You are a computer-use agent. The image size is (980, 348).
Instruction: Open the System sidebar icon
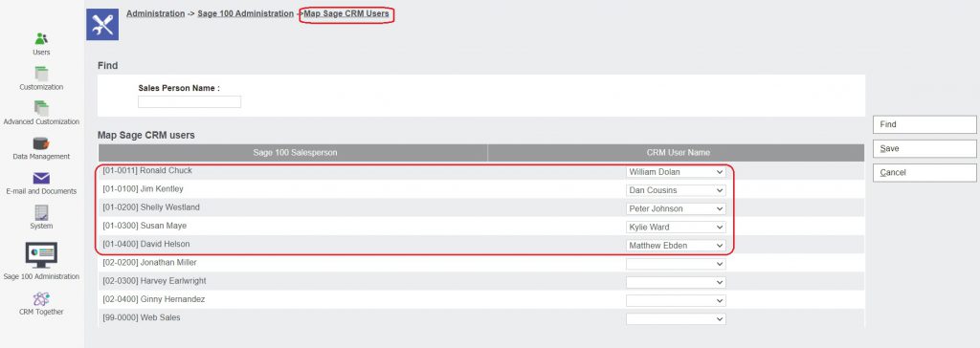coord(41,213)
